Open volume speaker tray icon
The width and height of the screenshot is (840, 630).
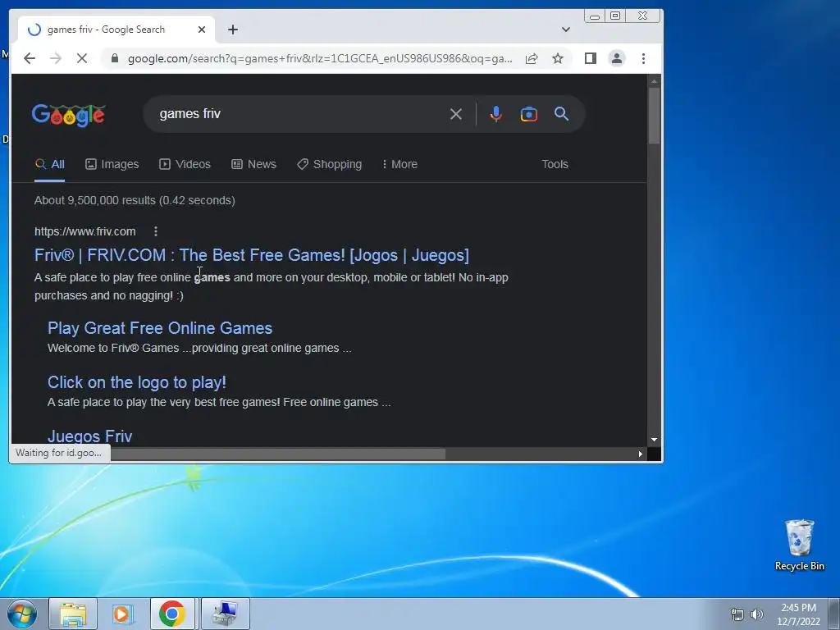pyautogui.click(x=756, y=614)
